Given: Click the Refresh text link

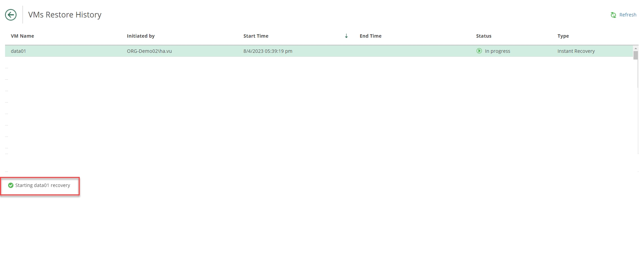Looking at the screenshot, I should click(x=628, y=15).
